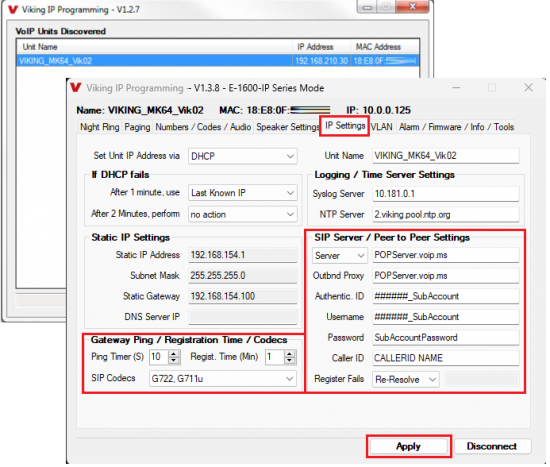Minimize the V1.2.7 background window
550x467 pixels.
(367, 7)
